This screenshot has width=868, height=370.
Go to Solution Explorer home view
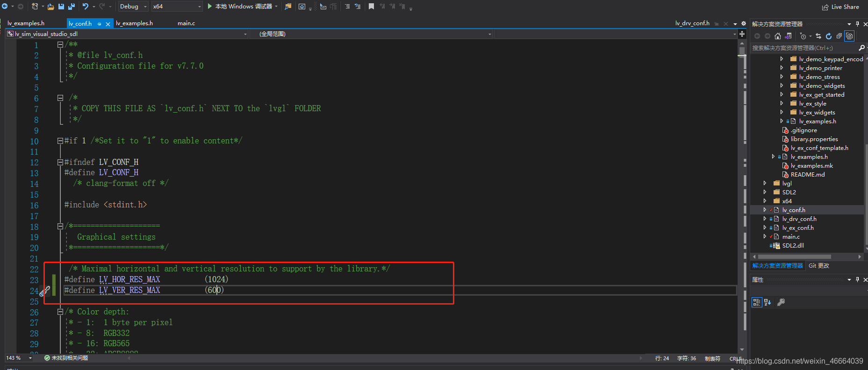pyautogui.click(x=778, y=36)
